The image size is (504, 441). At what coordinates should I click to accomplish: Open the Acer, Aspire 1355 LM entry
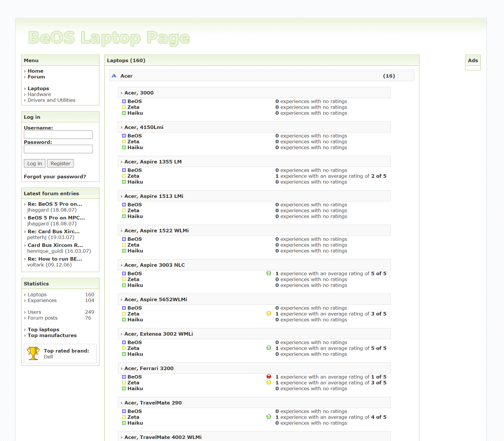point(153,162)
